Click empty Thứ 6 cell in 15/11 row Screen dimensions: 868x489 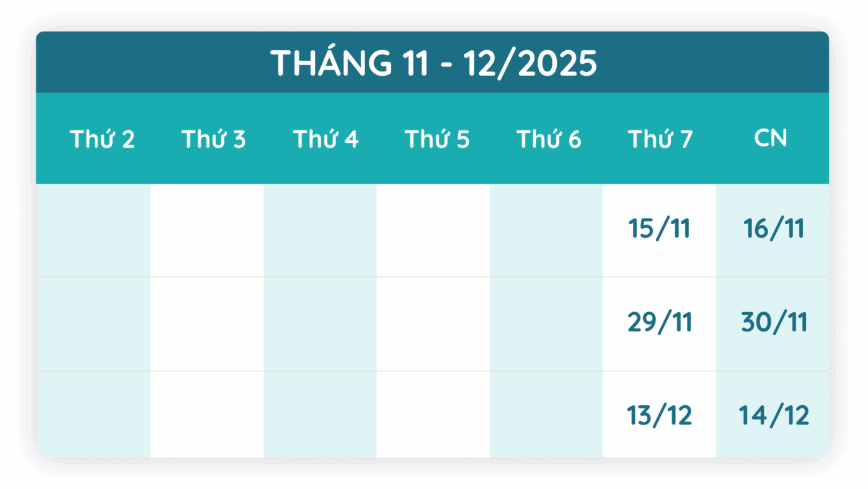tap(546, 230)
